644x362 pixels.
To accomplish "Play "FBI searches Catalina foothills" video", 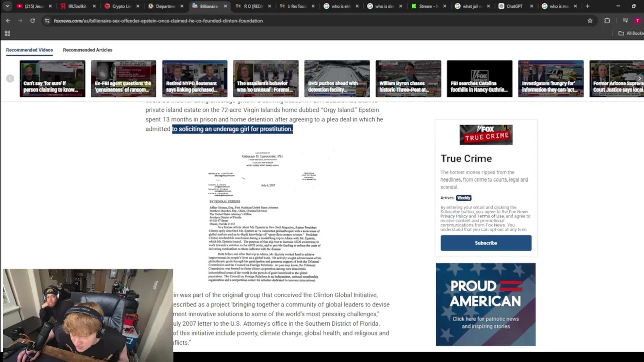I will point(479,78).
